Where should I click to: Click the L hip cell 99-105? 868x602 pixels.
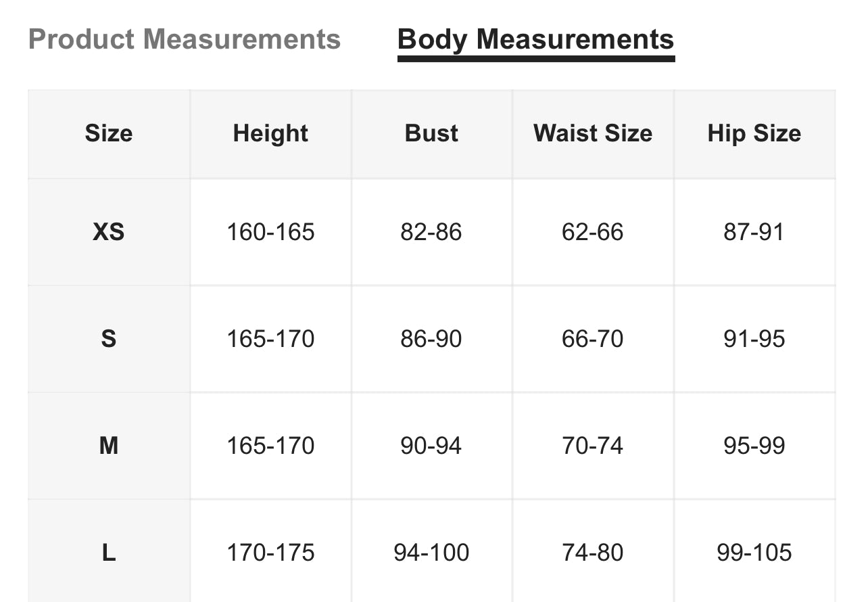(754, 553)
